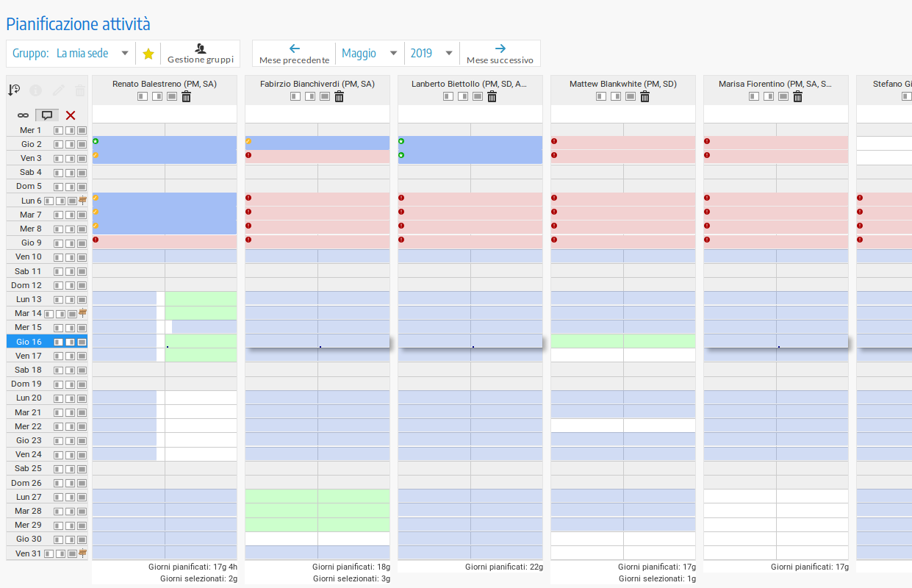The width and height of the screenshot is (912, 588).
Task: Select afternoon half-days for Lanberto Biettollo
Action: [463, 96]
